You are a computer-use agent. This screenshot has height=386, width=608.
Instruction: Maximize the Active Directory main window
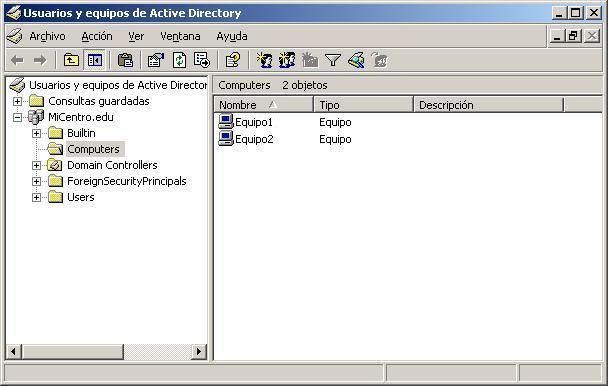point(576,13)
